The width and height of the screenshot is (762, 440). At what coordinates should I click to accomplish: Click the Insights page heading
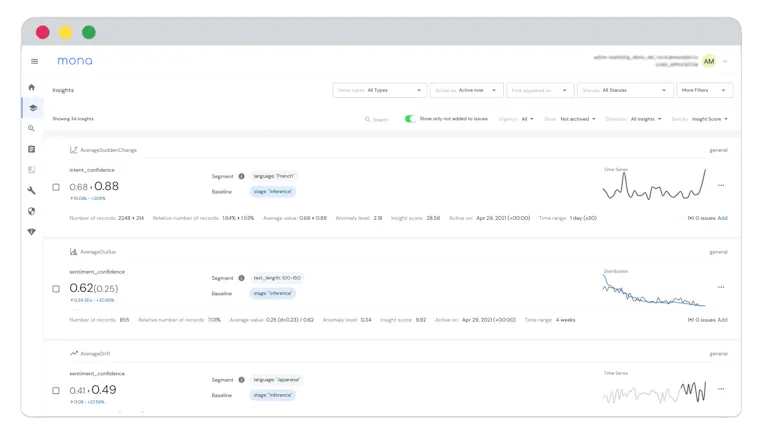pos(63,90)
